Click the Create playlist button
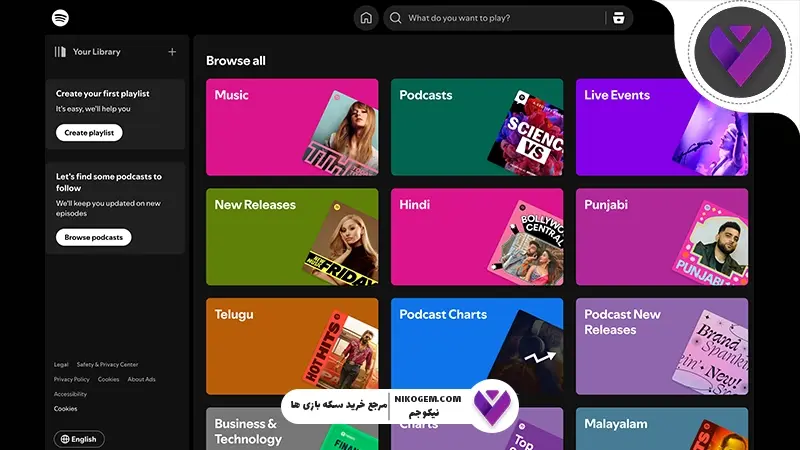 click(x=89, y=133)
